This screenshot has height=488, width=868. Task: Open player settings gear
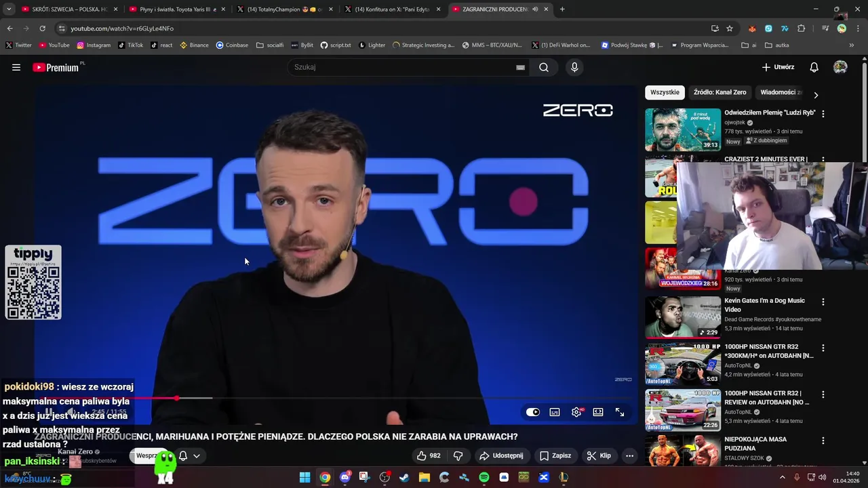click(576, 411)
